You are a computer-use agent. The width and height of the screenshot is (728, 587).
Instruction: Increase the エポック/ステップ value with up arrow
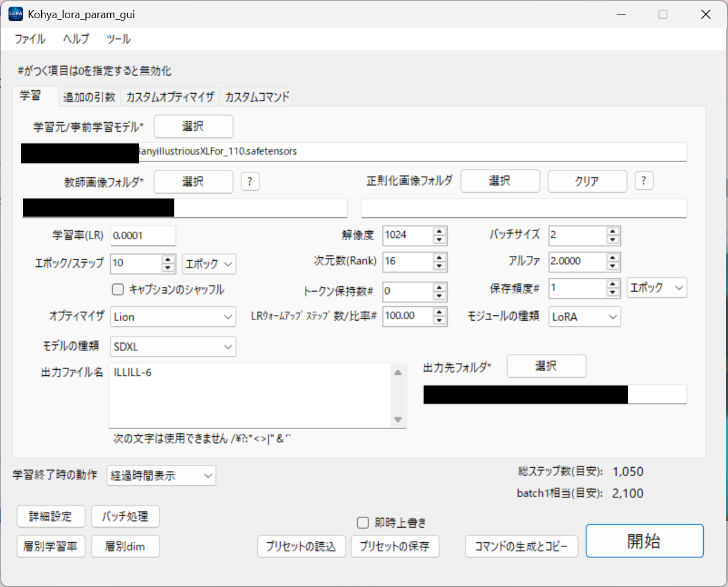coord(168,259)
